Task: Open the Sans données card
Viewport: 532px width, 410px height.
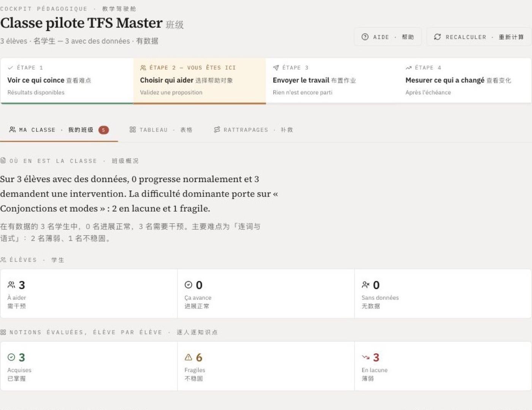Action: click(x=443, y=294)
